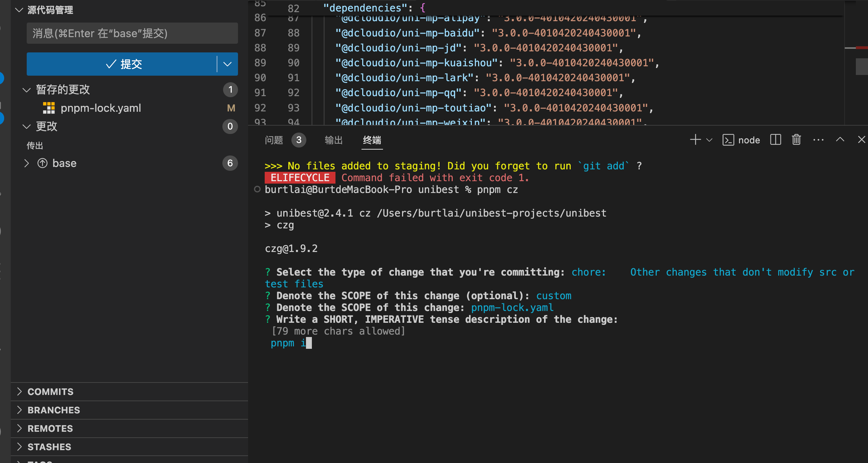Collapse the 更改 changes section
Screen dimensions: 868x463
coord(26,126)
